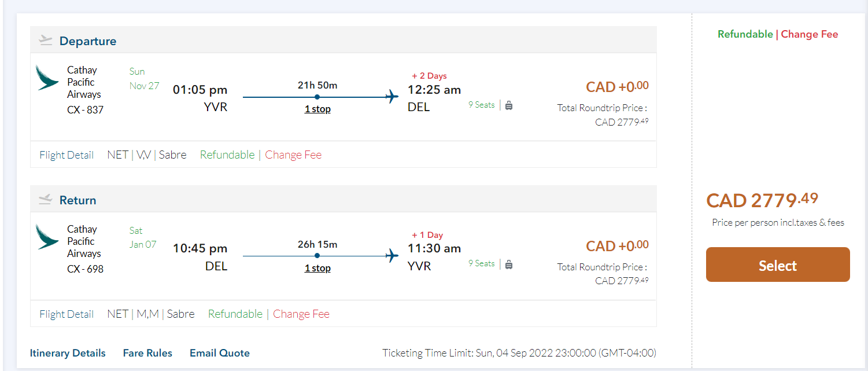Screen dimensions: 868x371
Task: Open Flight Detail for the departure flight
Action: (67, 155)
